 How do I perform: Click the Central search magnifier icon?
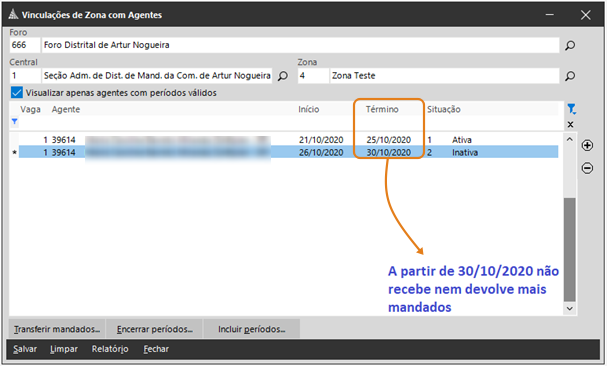(x=283, y=76)
